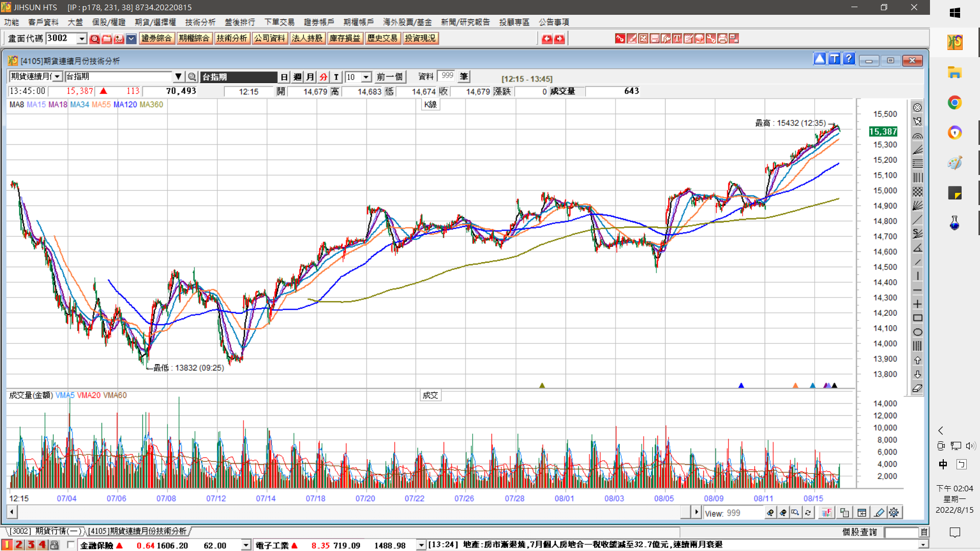Click the 法人持股 button
Image resolution: width=980 pixels, height=551 pixels.
(307, 39)
